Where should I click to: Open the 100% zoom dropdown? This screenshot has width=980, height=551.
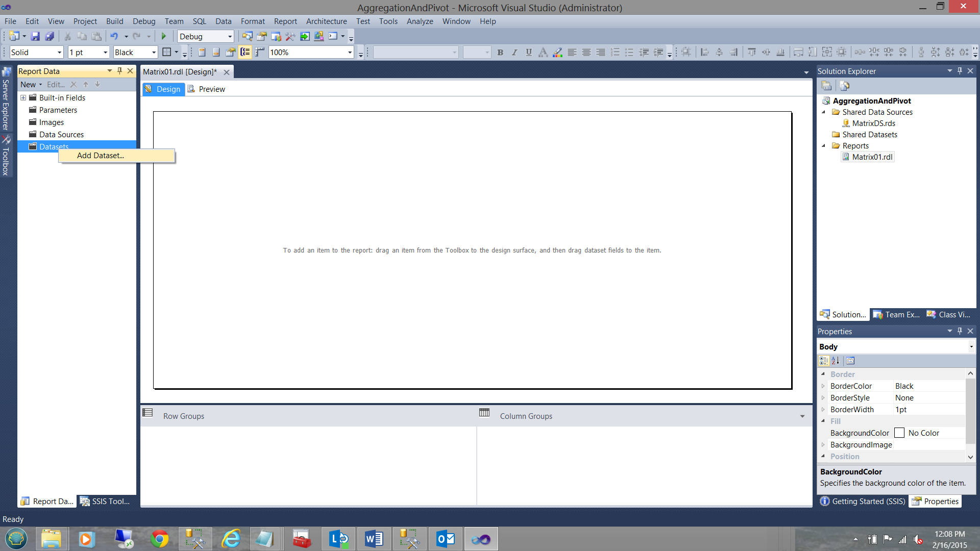tap(350, 52)
